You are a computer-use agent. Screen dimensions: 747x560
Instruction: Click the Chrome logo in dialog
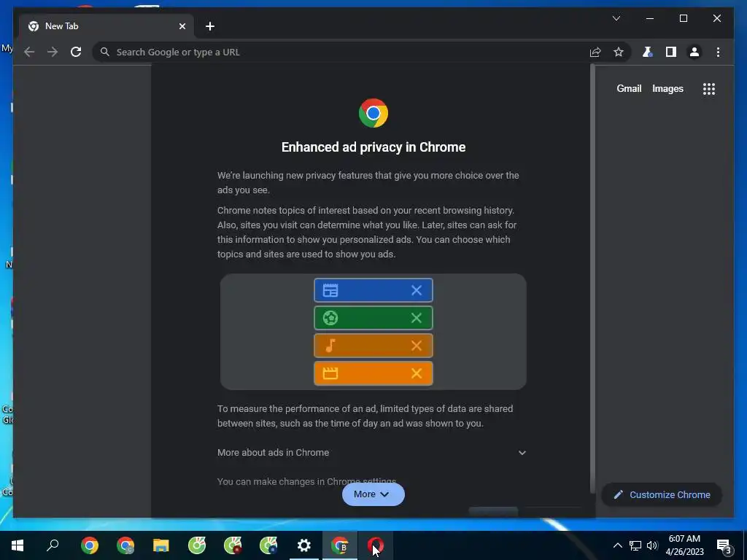point(373,113)
